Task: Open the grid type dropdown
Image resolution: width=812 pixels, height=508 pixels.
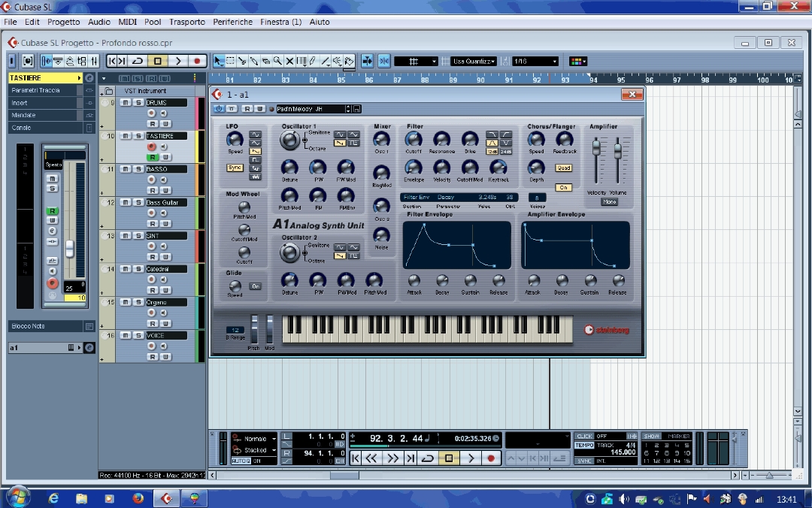Action: coord(416,61)
